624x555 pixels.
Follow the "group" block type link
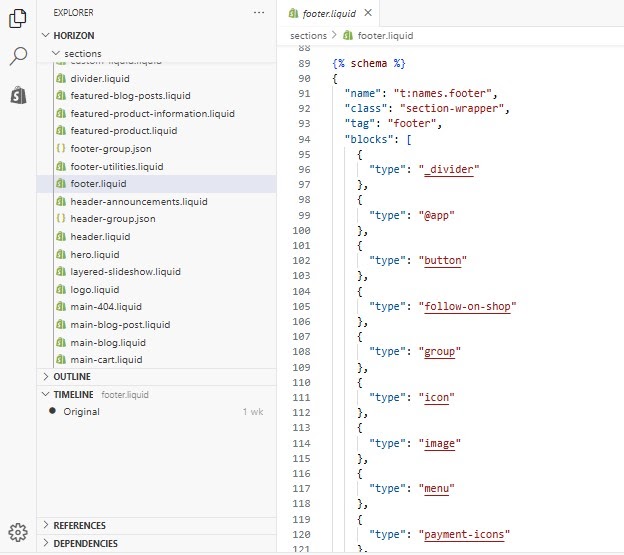(439, 352)
